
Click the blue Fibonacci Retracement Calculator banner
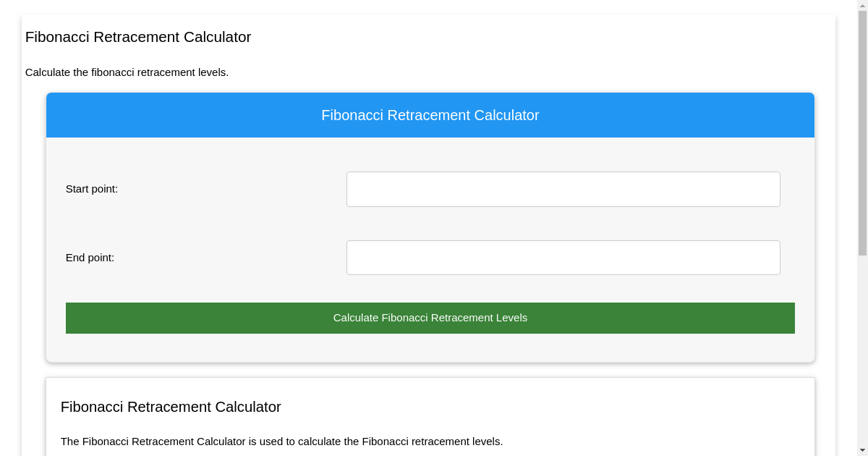tap(430, 115)
